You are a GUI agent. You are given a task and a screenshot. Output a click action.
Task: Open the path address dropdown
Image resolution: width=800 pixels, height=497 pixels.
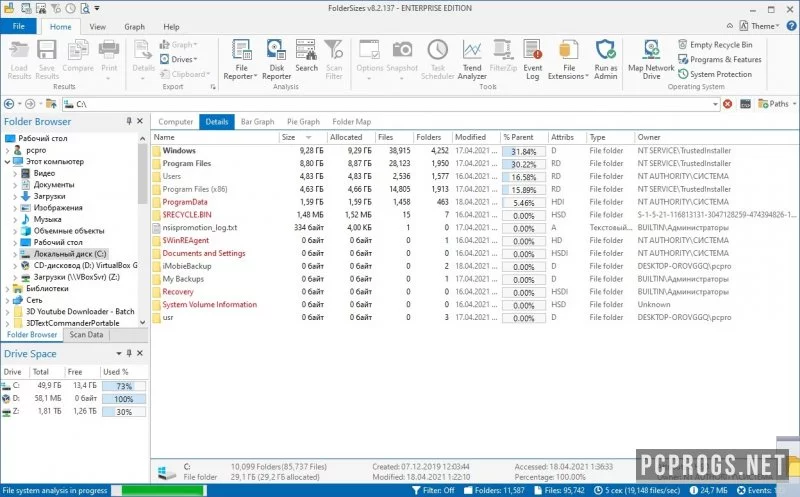[x=715, y=104]
